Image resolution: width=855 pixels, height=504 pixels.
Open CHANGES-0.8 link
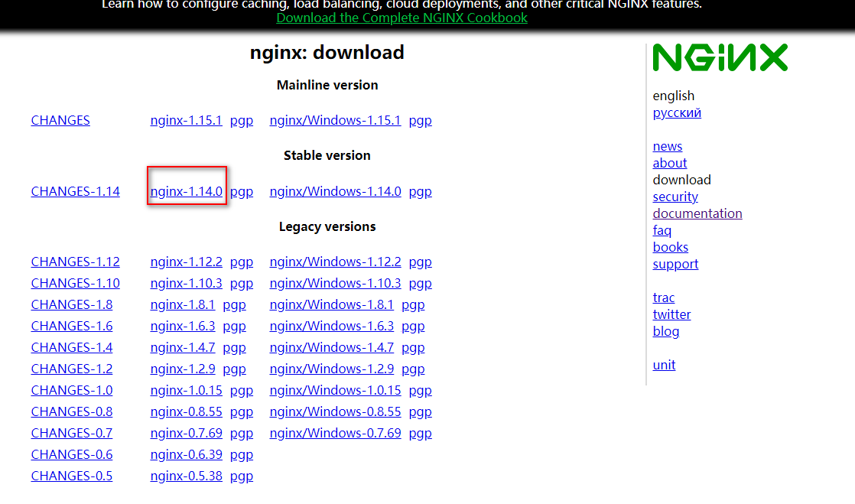(x=72, y=411)
